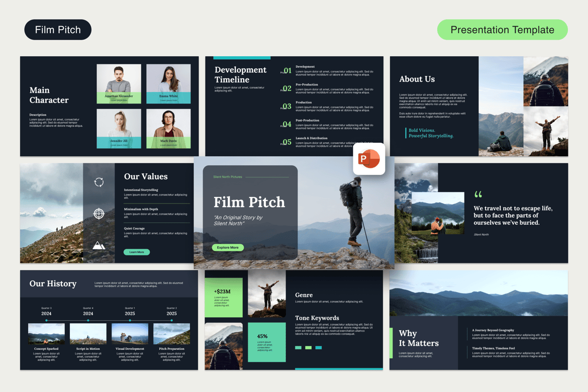This screenshot has height=392, width=588.
Task: Click the target crosshair icon in Our Values
Action: point(99,214)
